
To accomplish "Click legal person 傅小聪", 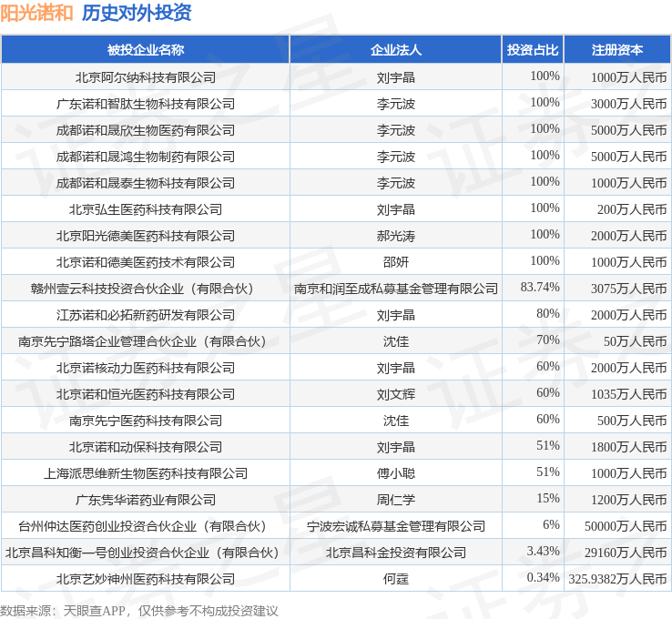I will click(x=395, y=473).
